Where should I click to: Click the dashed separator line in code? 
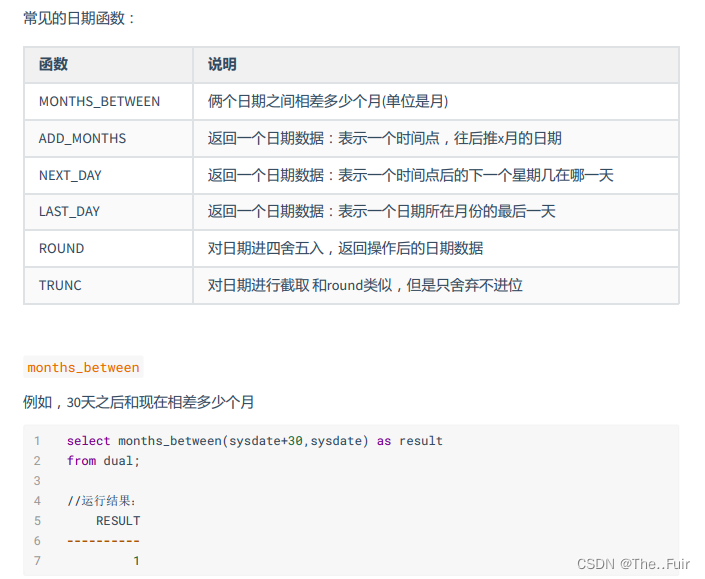[103, 541]
